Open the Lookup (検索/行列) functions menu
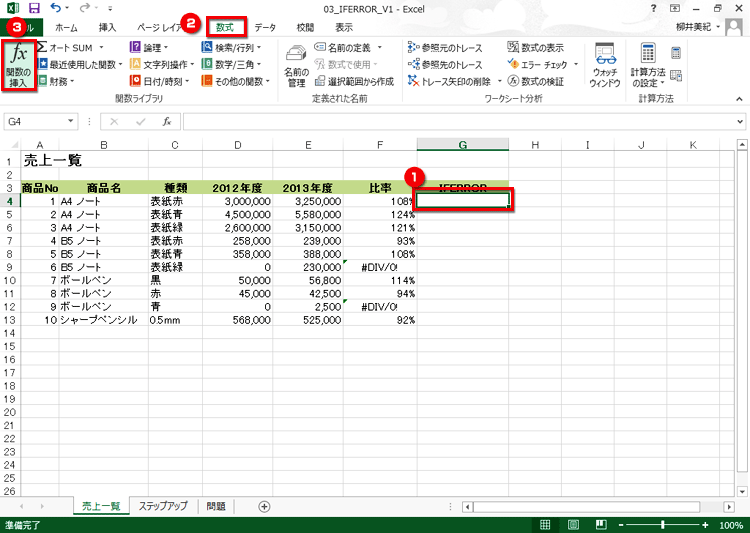This screenshot has width=750, height=533. tap(232, 47)
